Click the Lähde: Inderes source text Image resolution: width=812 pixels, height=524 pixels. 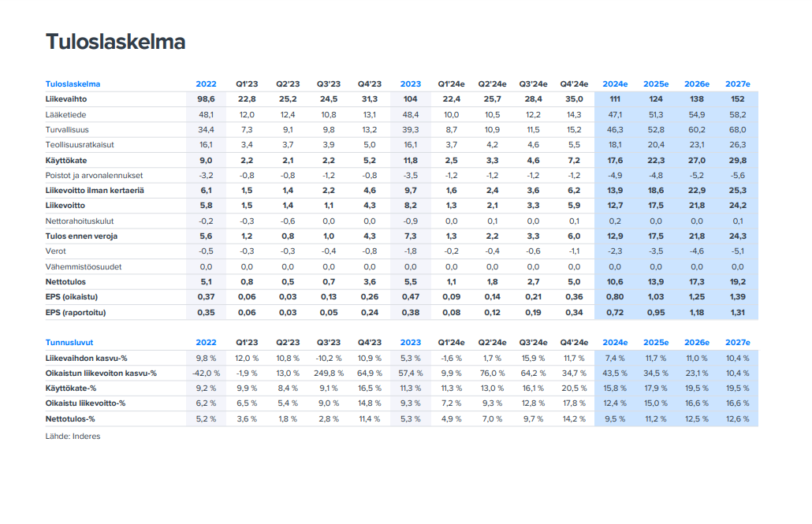tap(73, 436)
